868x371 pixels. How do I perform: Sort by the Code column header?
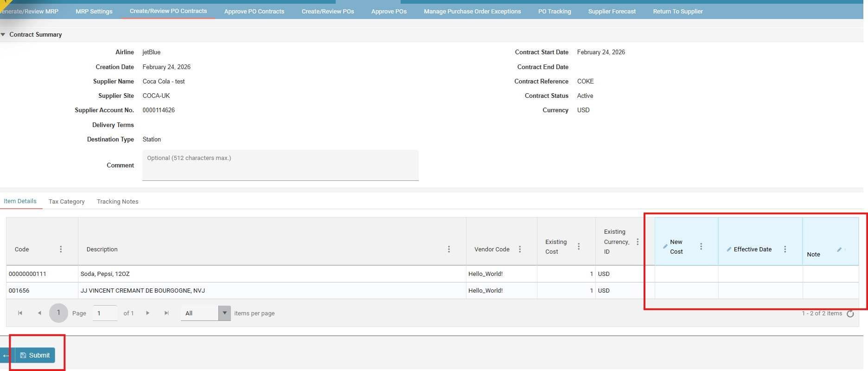(x=22, y=249)
